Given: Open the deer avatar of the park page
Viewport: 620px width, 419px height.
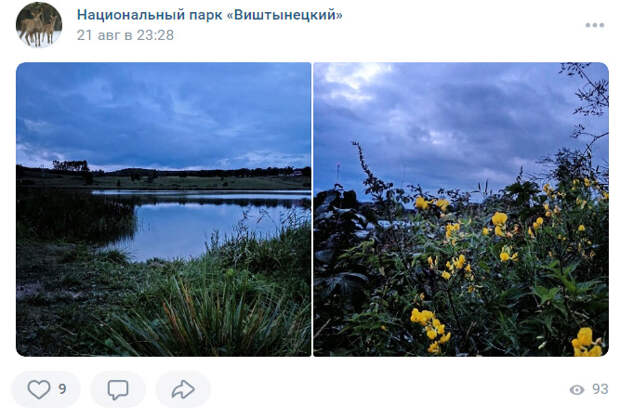Looking at the screenshot, I should tap(39, 25).
